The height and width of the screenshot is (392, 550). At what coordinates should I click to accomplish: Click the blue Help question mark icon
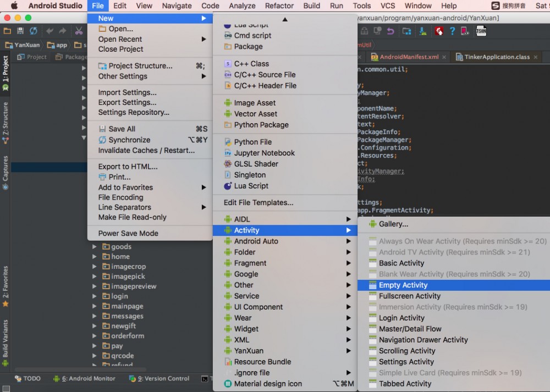coord(452,31)
